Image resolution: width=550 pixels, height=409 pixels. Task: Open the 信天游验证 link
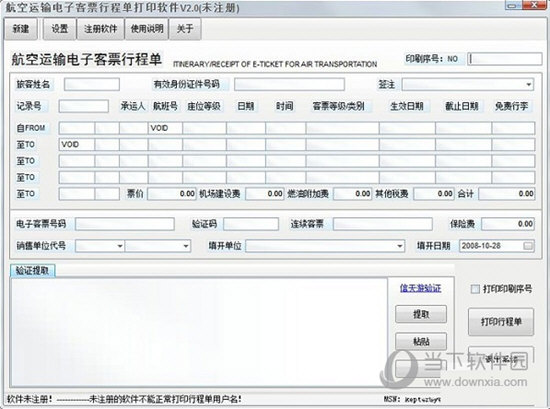point(421,288)
